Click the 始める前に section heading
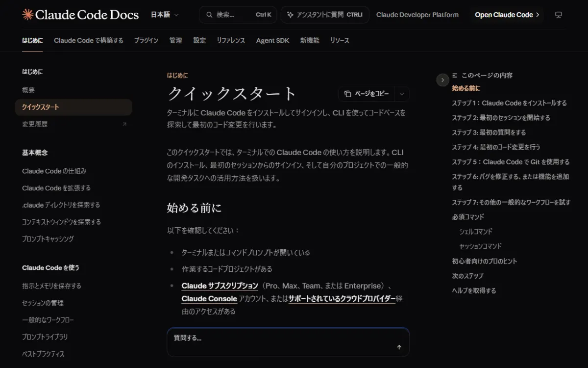 coord(194,208)
